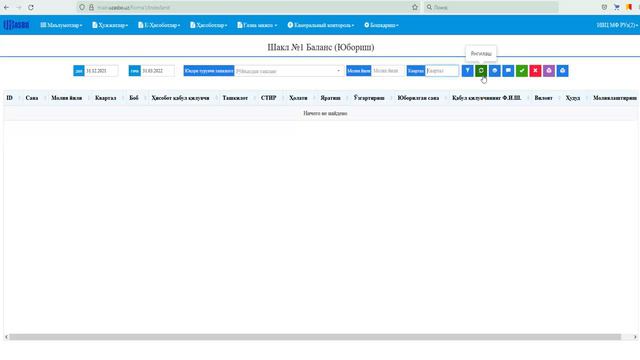This screenshot has width=640, height=360.
Task: Click the last blue print button in toolbar
Action: pos(562,71)
